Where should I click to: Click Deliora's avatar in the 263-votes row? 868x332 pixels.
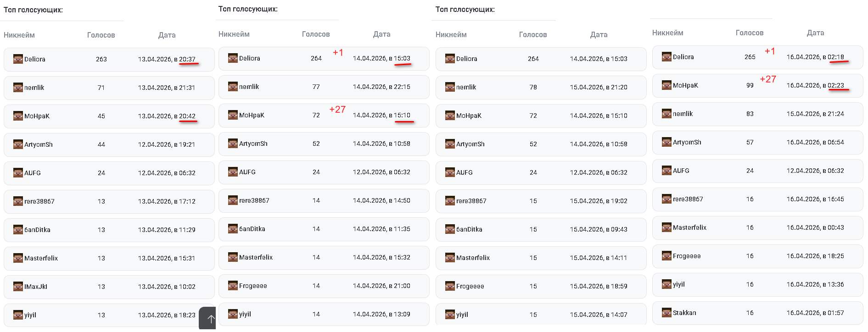[x=18, y=59]
